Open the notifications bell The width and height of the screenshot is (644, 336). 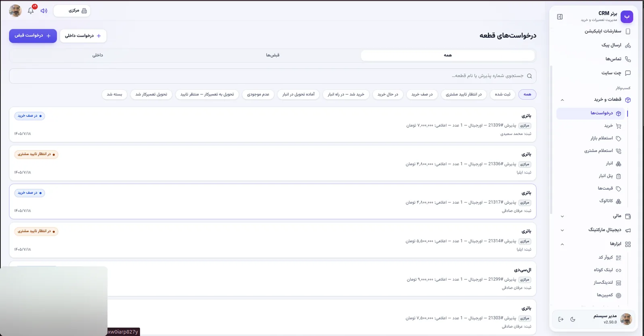point(31,11)
